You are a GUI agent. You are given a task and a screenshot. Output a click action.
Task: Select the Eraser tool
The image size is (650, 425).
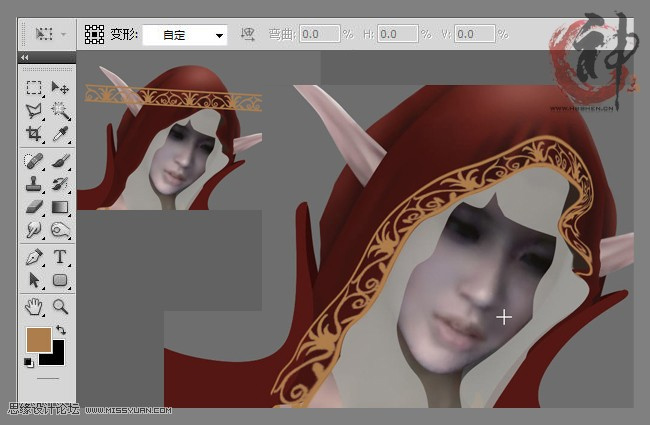(34, 206)
